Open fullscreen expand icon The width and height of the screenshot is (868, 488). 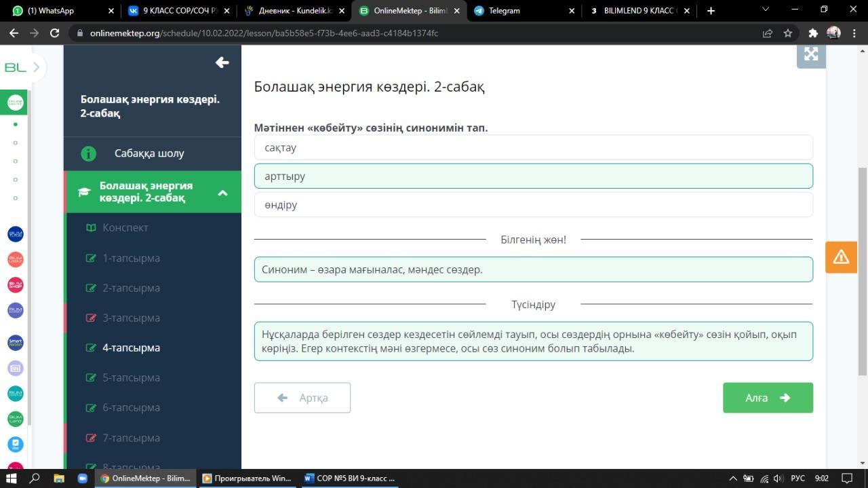[811, 55]
